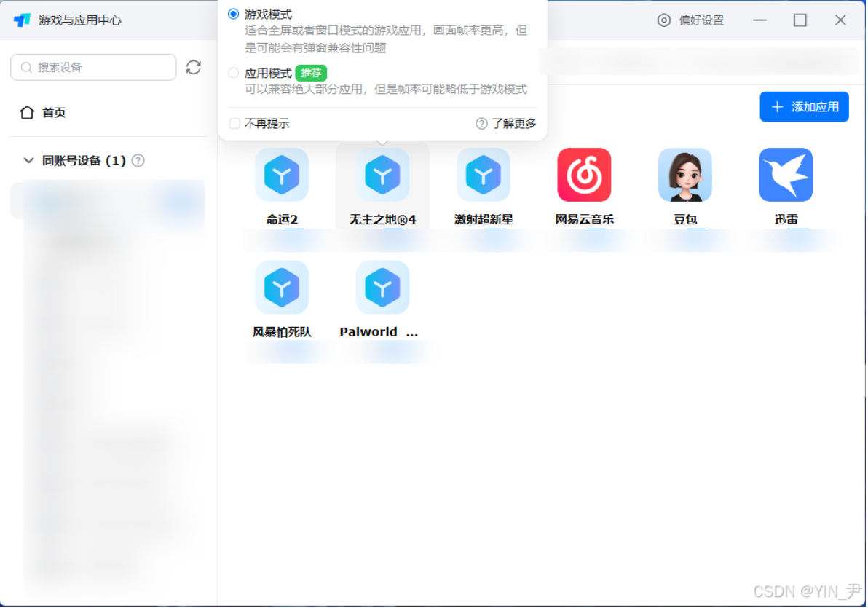Click the 应用模式 description text
Image resolution: width=868 pixels, height=608 pixels.
click(386, 89)
